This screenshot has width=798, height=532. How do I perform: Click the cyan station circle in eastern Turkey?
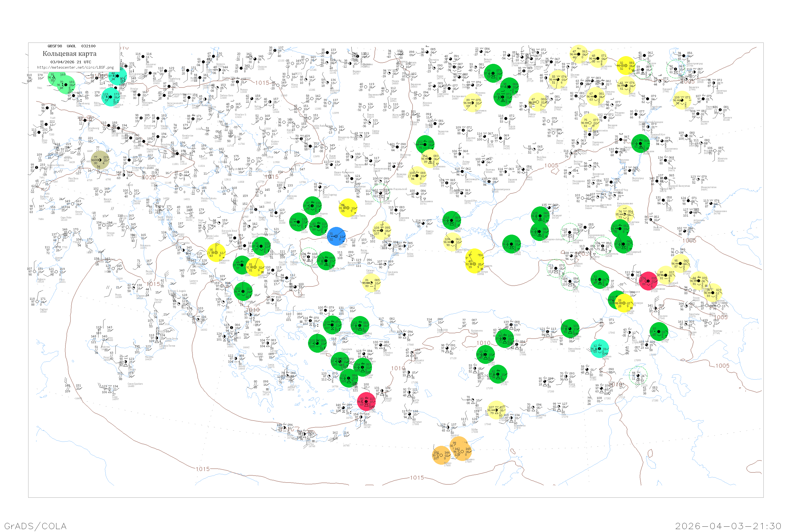599,348
